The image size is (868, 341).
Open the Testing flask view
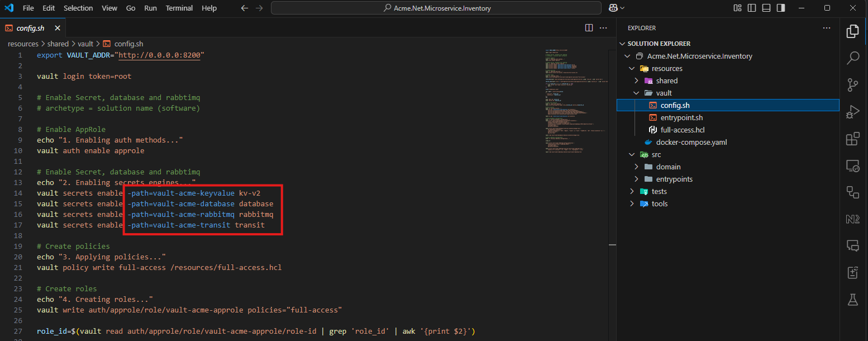[x=852, y=300]
